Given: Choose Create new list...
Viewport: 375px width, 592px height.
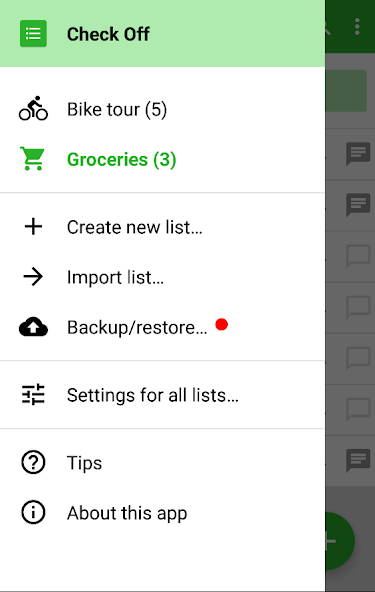Looking at the screenshot, I should [x=162, y=227].
